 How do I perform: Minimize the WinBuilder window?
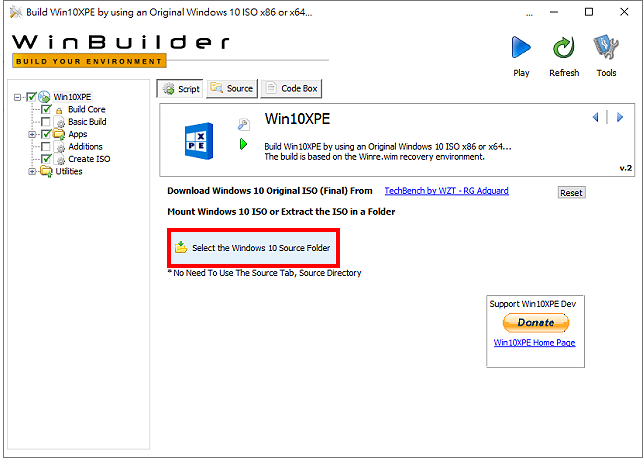pos(554,12)
